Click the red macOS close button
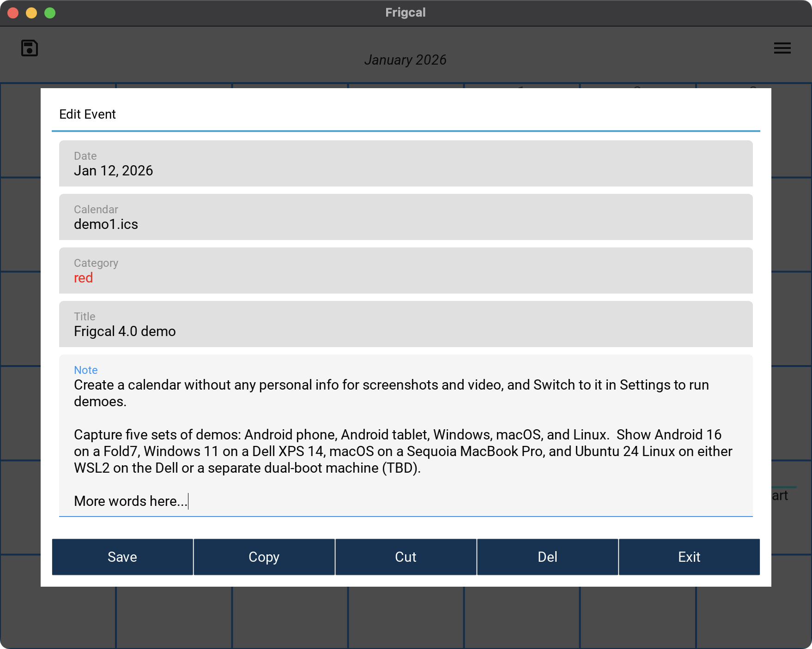812x649 pixels. coord(13,13)
